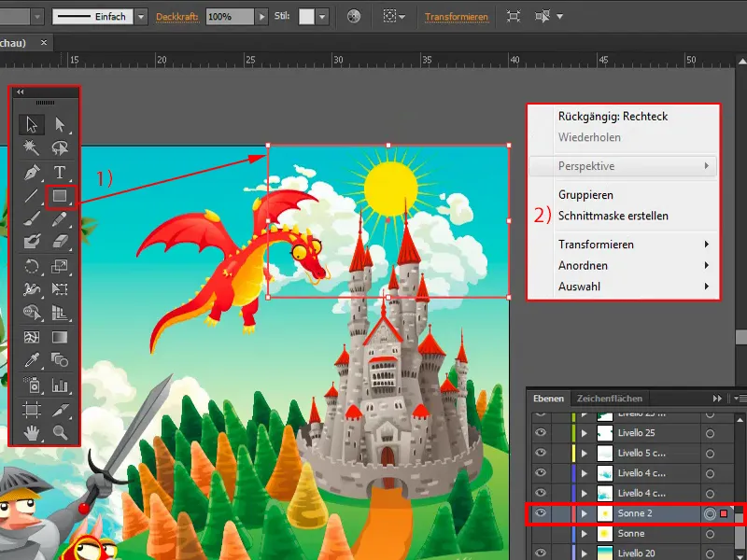Open the Auswahl submenu
The image size is (747, 560).
pos(623,287)
